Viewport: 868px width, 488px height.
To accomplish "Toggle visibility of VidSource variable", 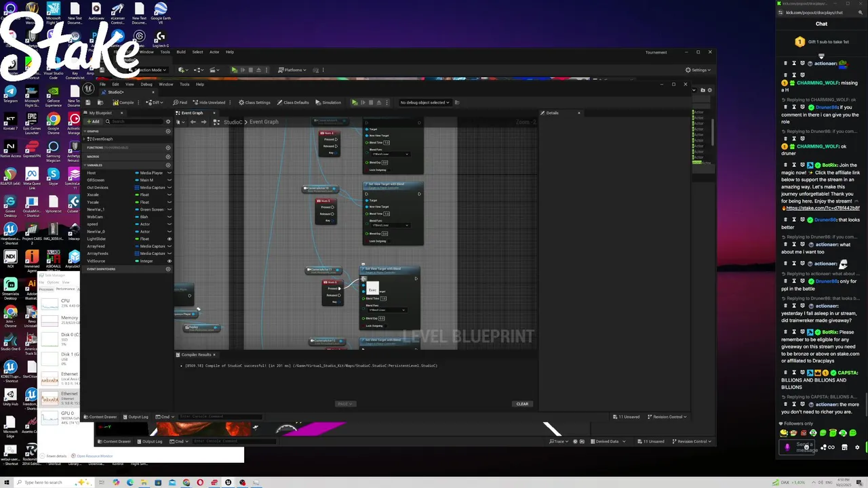I will (169, 261).
